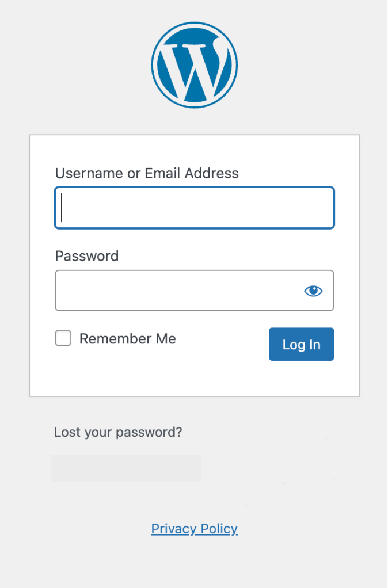Click the gray box below Lost your password

[x=126, y=468]
